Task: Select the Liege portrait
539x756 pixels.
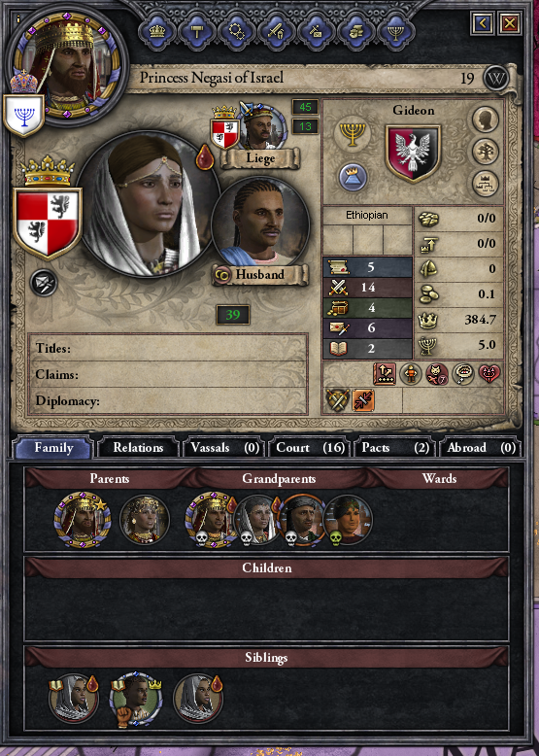Action: [x=262, y=126]
